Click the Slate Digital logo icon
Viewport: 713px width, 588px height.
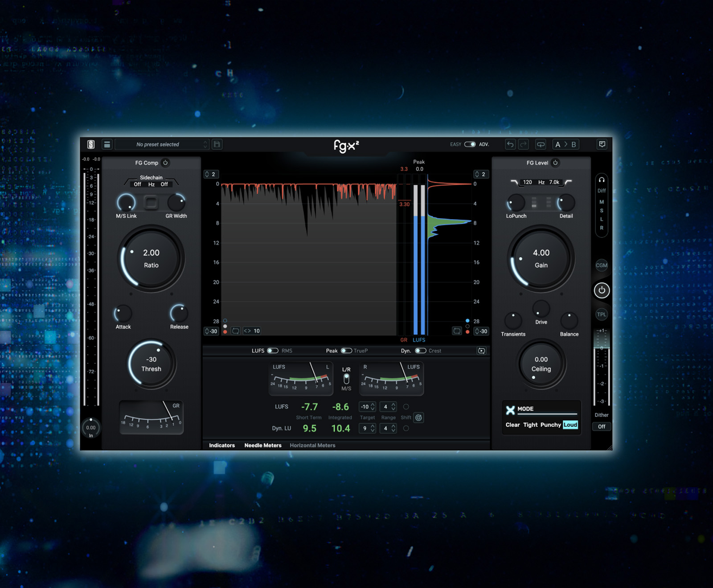pos(91,144)
